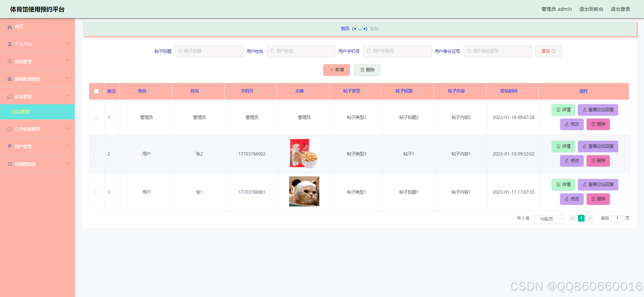Click 退出到前台 in top bar

[x=591, y=9]
